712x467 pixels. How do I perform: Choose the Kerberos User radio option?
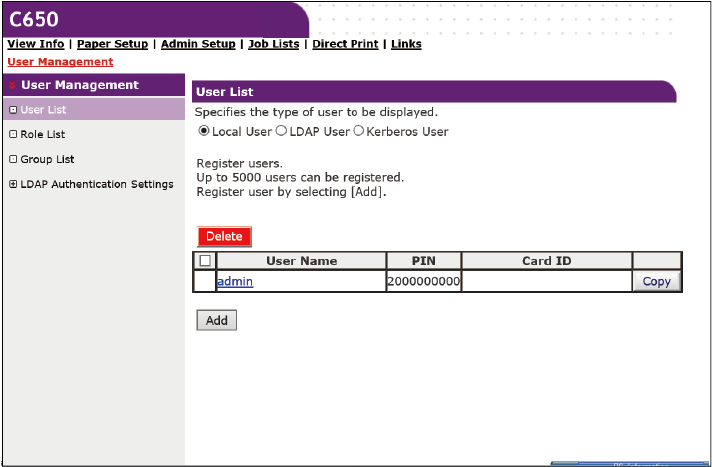click(357, 132)
